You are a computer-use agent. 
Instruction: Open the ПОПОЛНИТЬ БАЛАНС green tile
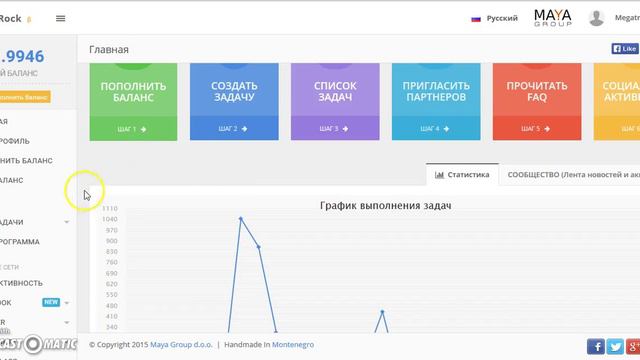(x=133, y=102)
